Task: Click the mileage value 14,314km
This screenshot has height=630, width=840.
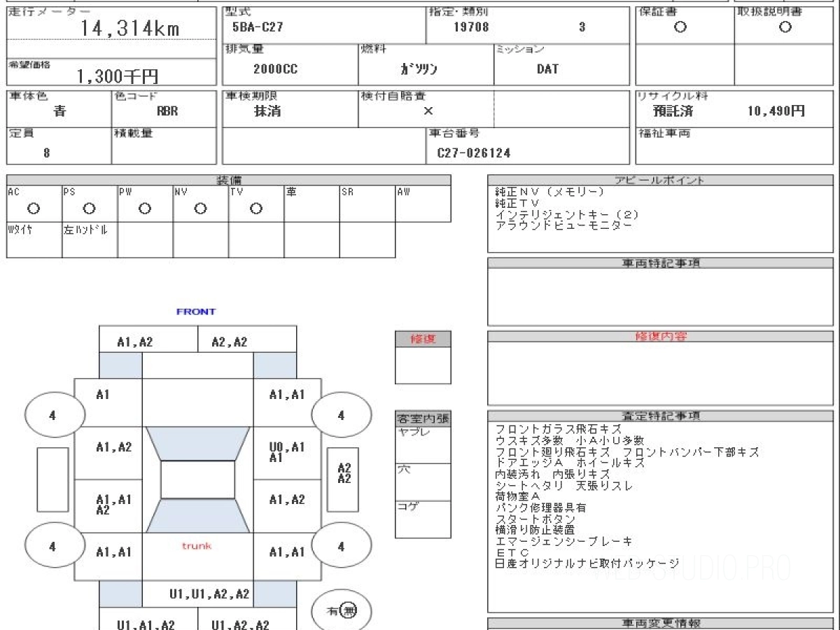Action: [129, 28]
